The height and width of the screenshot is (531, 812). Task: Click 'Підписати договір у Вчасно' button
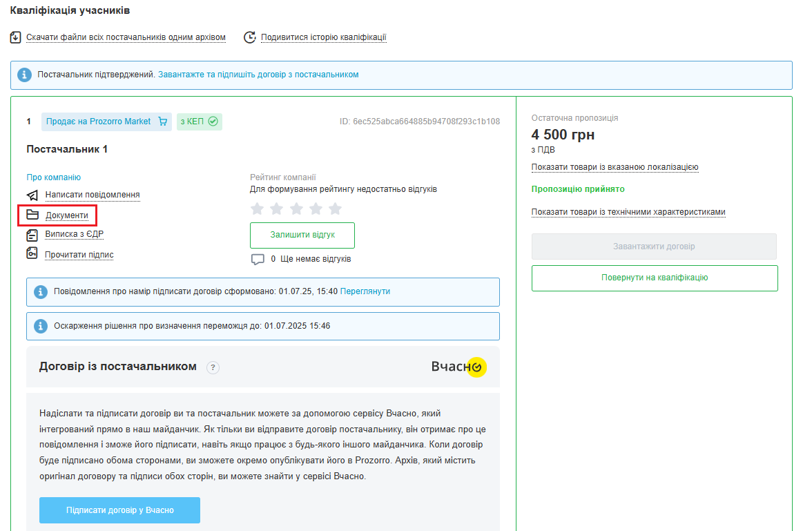[x=119, y=510]
